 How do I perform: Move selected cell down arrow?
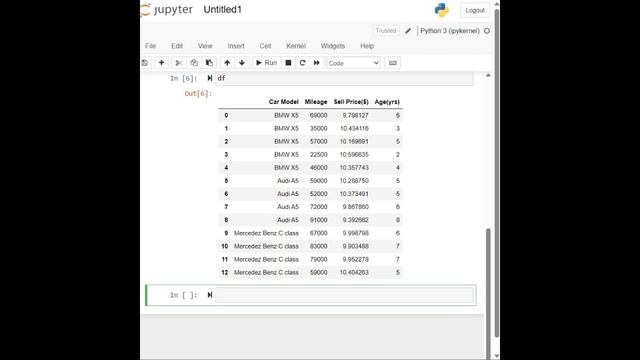pos(242,63)
